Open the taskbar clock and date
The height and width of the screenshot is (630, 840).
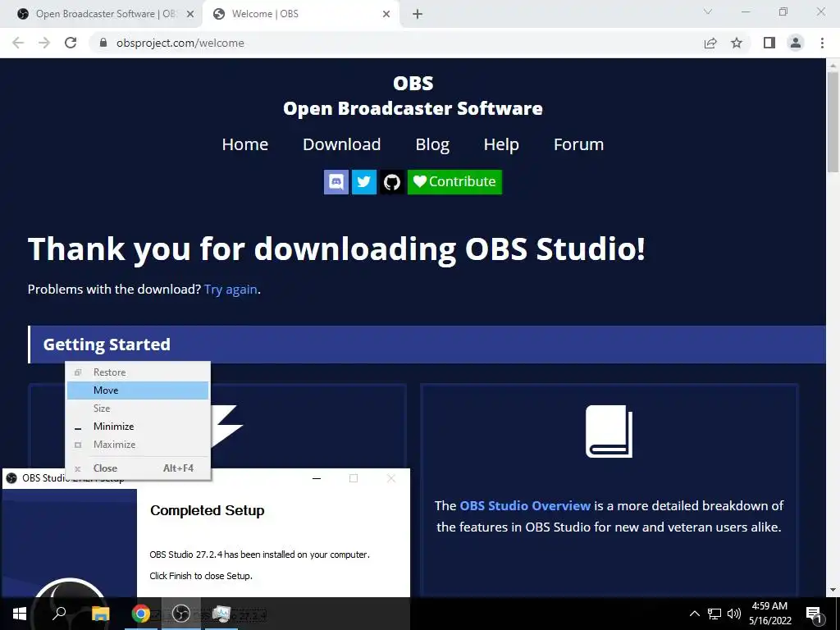pos(769,614)
